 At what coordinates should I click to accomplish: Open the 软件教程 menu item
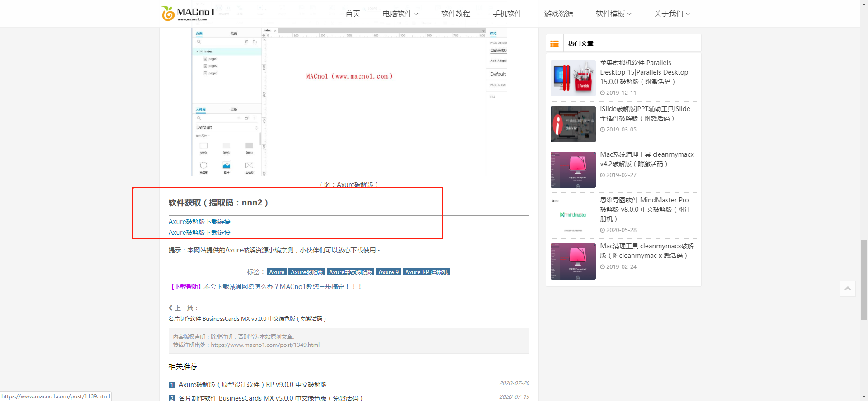pyautogui.click(x=455, y=14)
